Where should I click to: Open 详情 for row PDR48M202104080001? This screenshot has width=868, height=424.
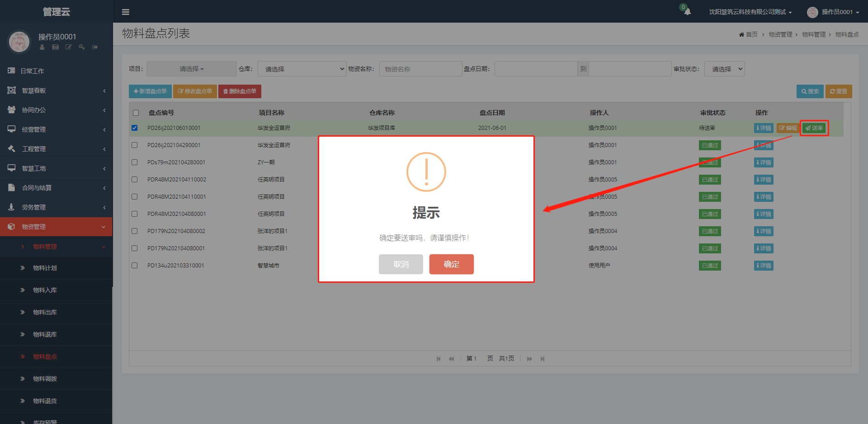click(x=764, y=214)
